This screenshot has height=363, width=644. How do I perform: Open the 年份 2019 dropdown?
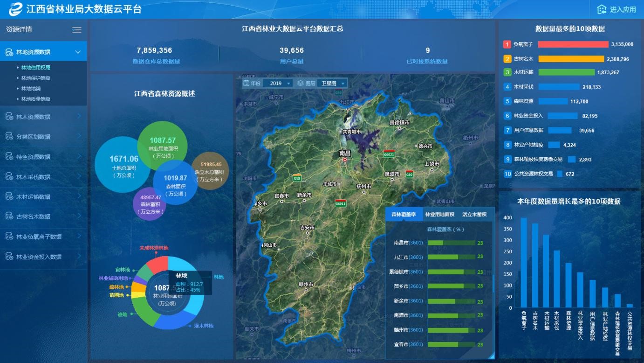click(278, 83)
